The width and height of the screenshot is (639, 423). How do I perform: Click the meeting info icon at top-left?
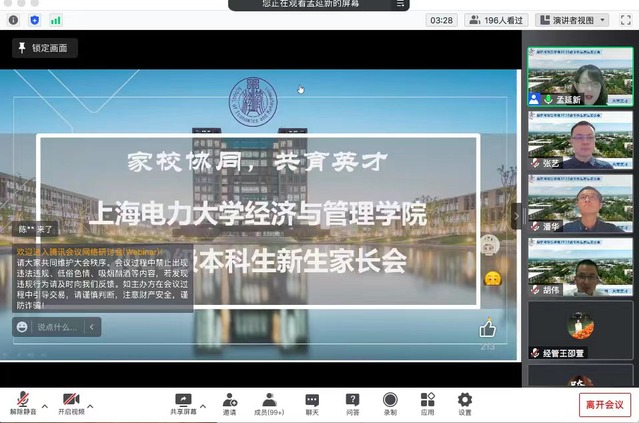pos(14,19)
